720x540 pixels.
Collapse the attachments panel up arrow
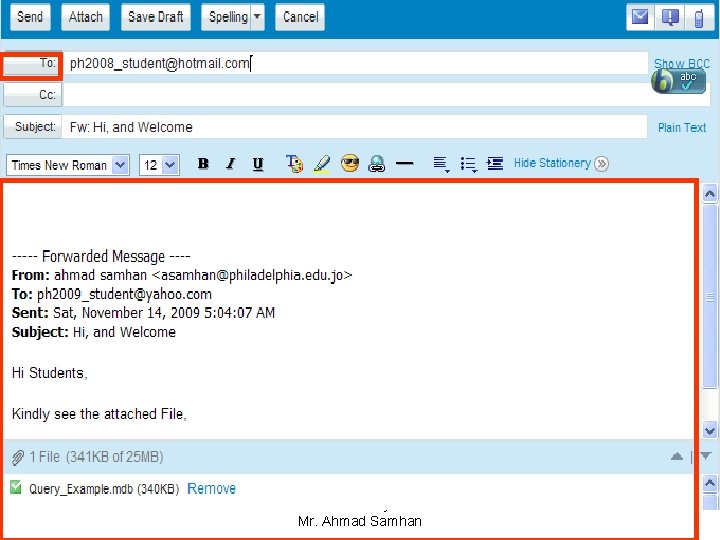coord(677,456)
